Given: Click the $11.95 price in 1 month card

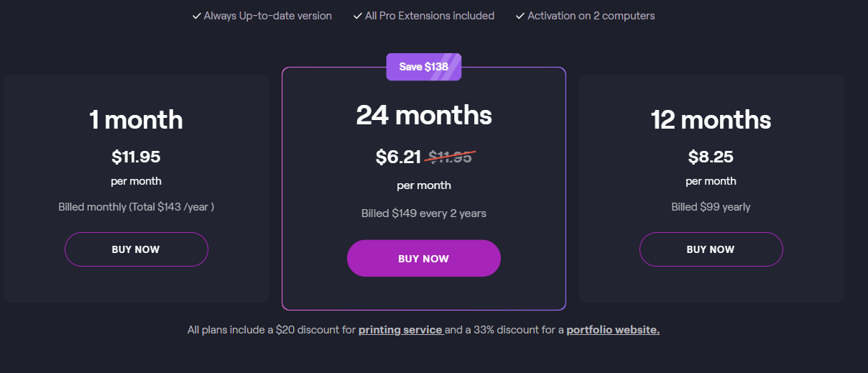Looking at the screenshot, I should [137, 157].
